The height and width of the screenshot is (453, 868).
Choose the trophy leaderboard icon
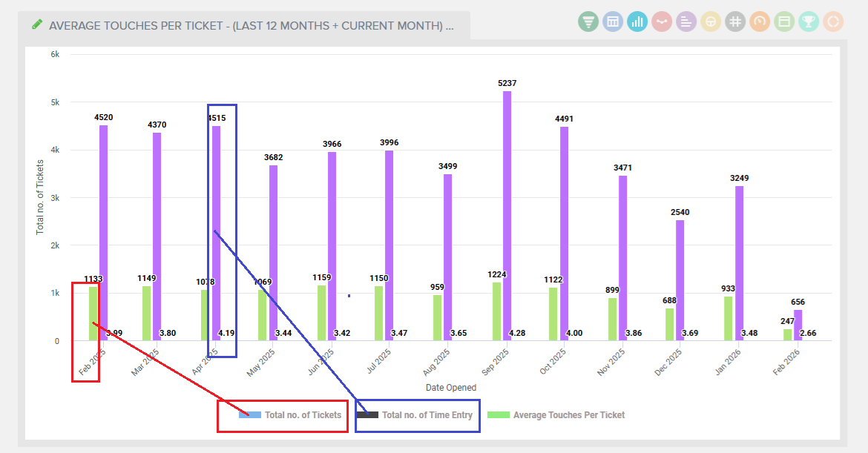(809, 22)
